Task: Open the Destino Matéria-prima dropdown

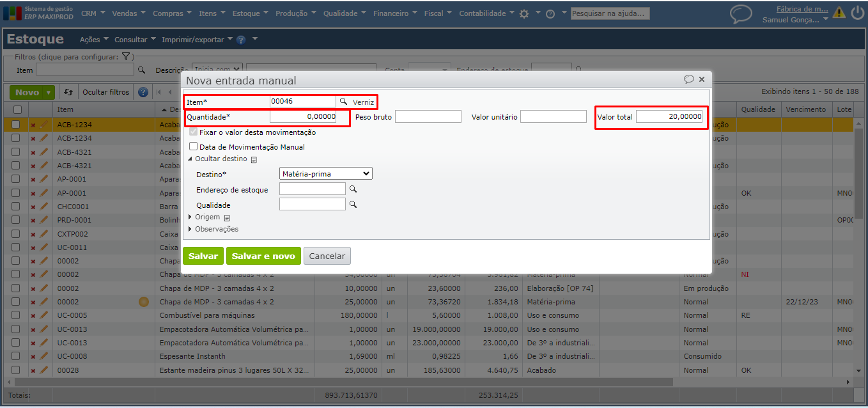Action: point(326,173)
